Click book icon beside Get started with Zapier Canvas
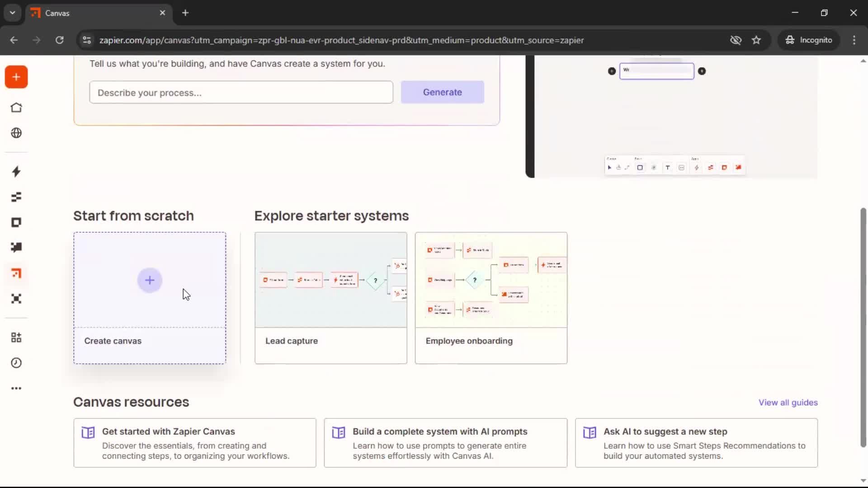The width and height of the screenshot is (868, 488). click(x=88, y=432)
